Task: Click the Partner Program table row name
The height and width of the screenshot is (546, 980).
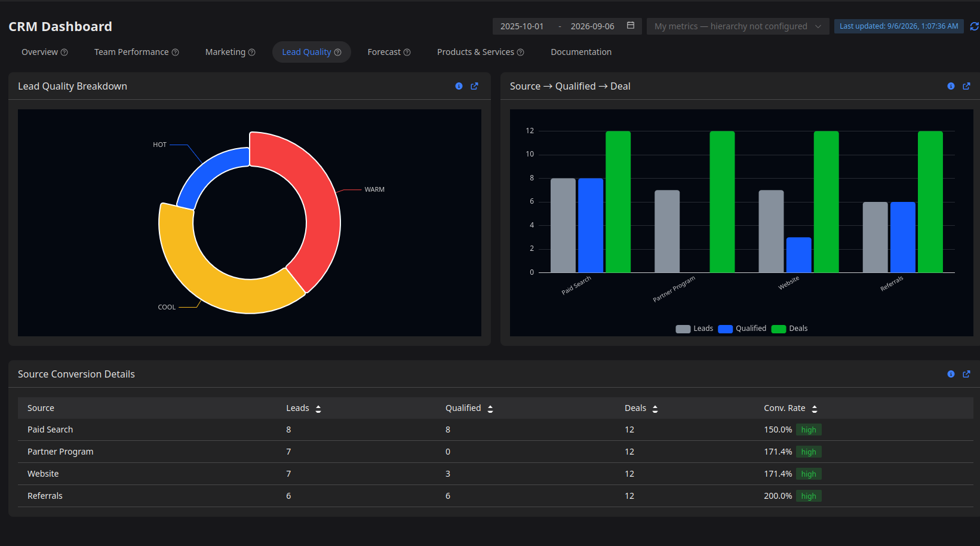Action: click(x=60, y=452)
